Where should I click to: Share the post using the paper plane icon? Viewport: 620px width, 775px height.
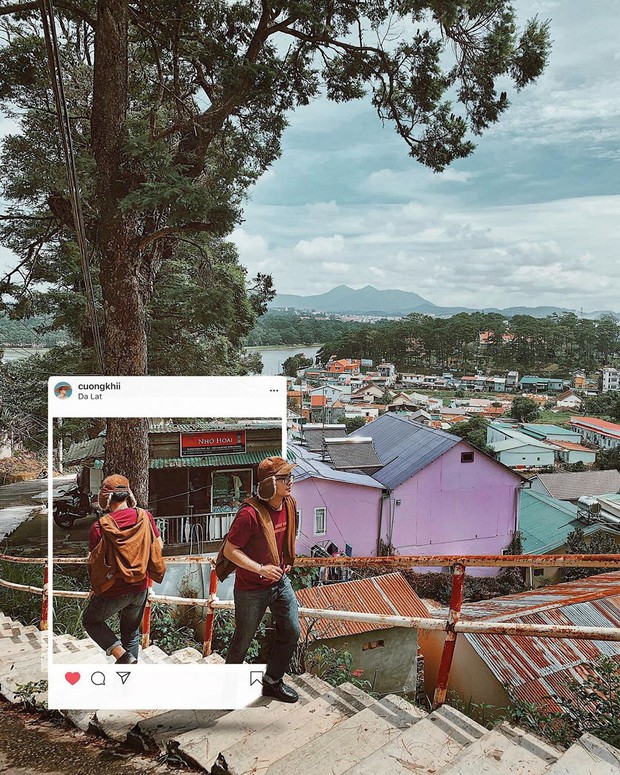coord(123,678)
